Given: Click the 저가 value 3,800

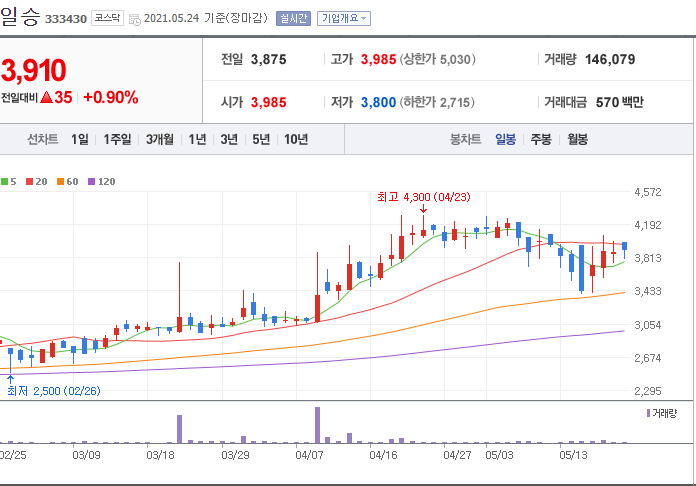Looking at the screenshot, I should pyautogui.click(x=378, y=103).
